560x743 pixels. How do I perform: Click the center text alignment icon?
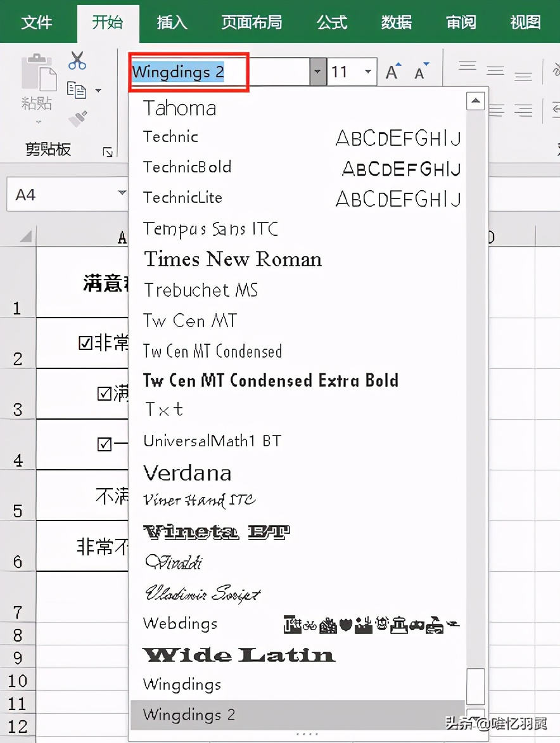(496, 110)
